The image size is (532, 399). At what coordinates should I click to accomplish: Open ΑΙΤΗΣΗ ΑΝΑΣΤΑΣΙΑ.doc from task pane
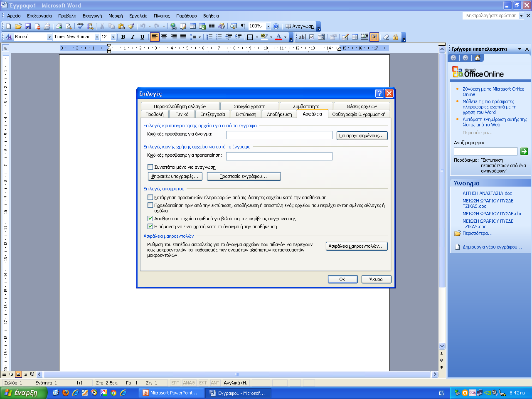(487, 193)
